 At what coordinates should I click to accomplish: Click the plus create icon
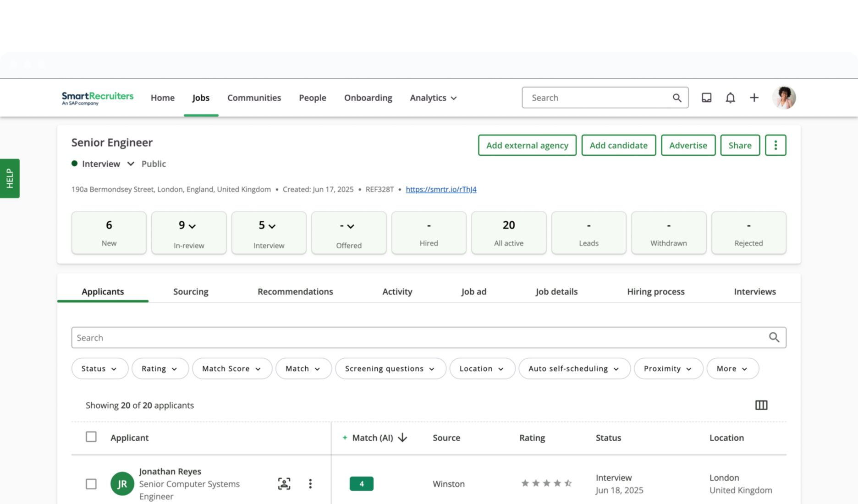pyautogui.click(x=754, y=98)
